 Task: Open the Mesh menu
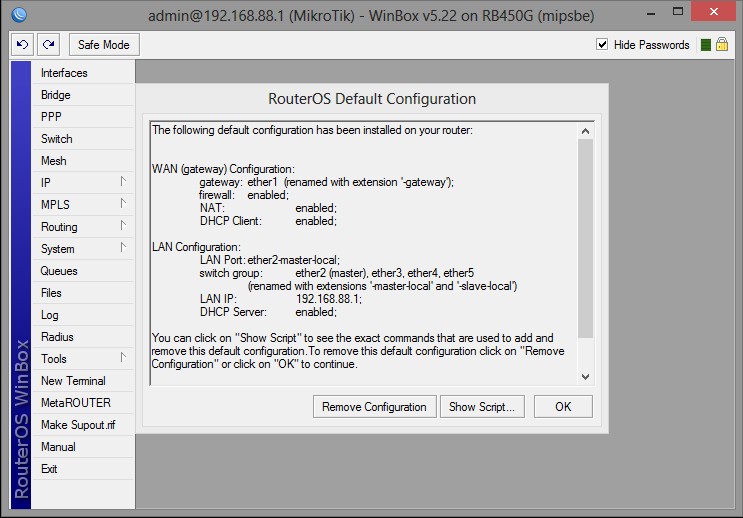(x=83, y=161)
